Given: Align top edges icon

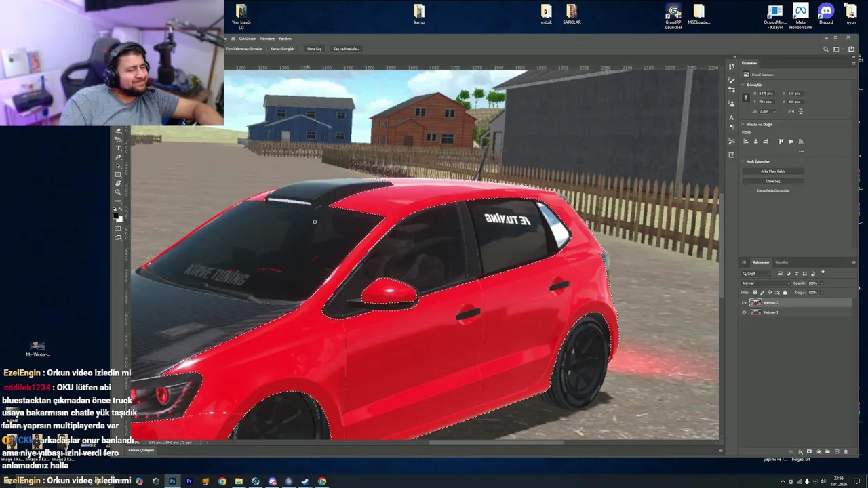Looking at the screenshot, I should click(781, 141).
